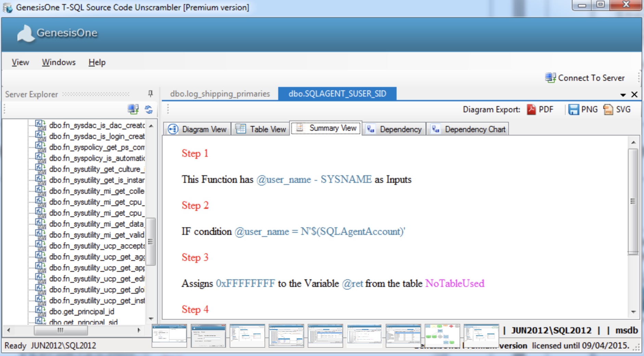Export diagram as PDF

[x=540, y=110]
